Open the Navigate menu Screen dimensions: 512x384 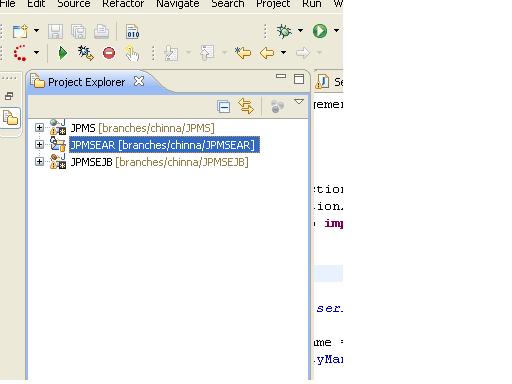pos(178,4)
